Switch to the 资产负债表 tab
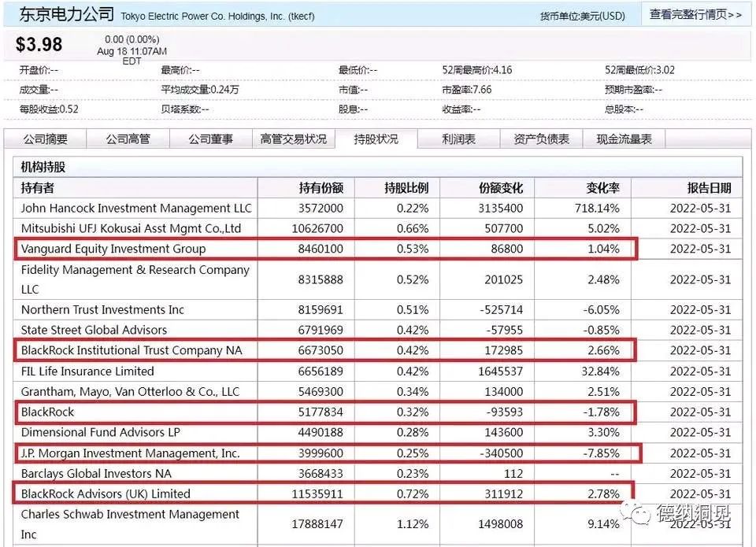This screenshot has width=756, height=547. pyautogui.click(x=542, y=139)
